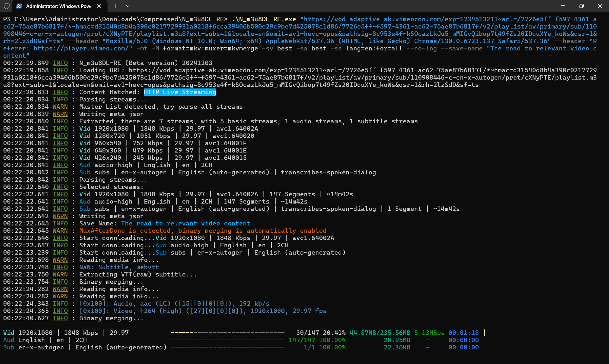Click the MuxAfterDone warning message text

(x=203, y=231)
